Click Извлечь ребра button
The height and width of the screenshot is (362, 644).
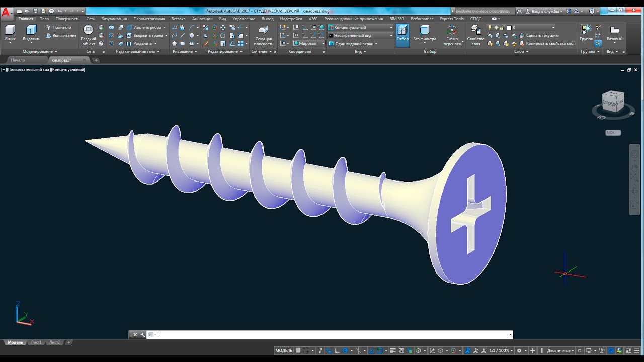click(x=143, y=28)
